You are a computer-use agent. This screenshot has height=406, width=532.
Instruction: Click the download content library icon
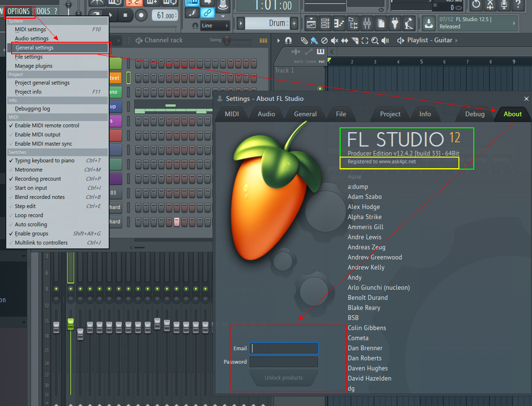(x=429, y=24)
